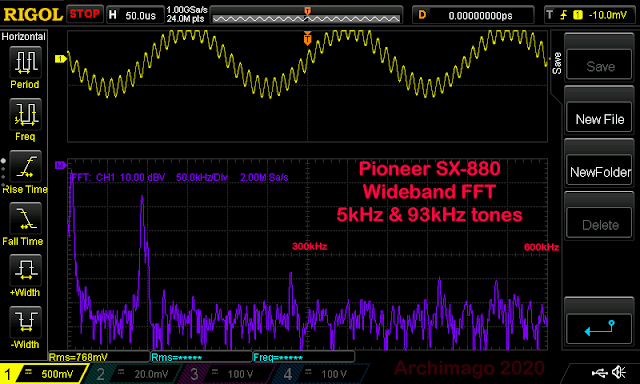Image resolution: width=640 pixels, height=384 pixels.
Task: Open the Save menu tab
Action: 557,63
